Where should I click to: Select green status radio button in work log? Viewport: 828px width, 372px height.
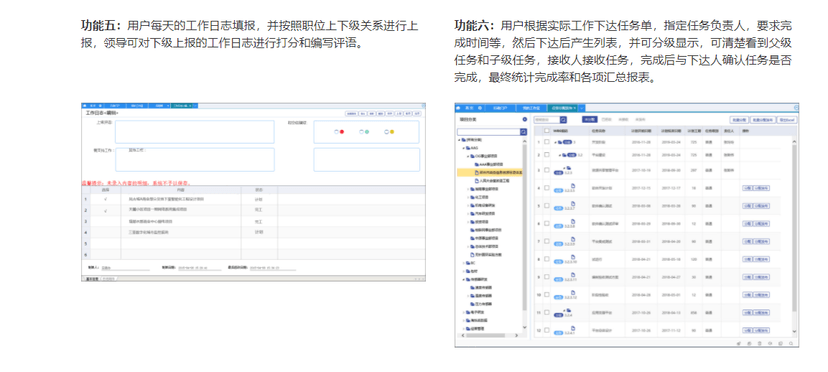pyautogui.click(x=361, y=132)
